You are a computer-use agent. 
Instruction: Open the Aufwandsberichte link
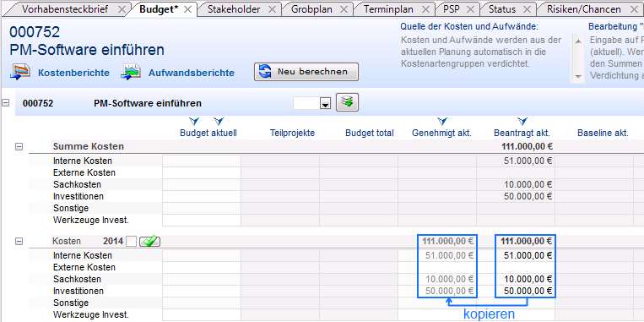[192, 74]
